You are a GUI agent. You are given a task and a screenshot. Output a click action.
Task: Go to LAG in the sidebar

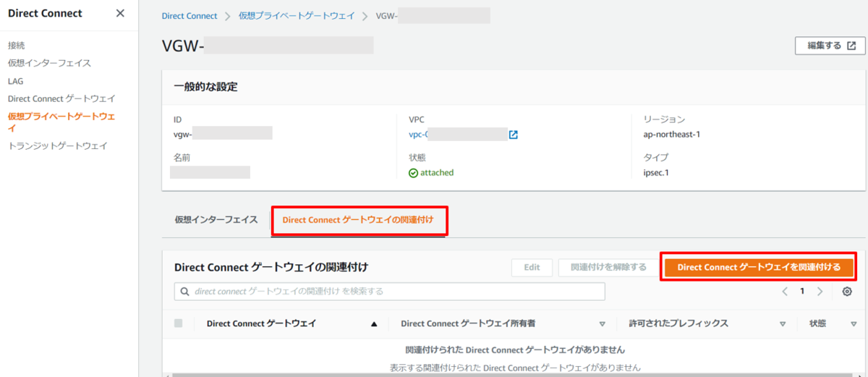[15, 81]
